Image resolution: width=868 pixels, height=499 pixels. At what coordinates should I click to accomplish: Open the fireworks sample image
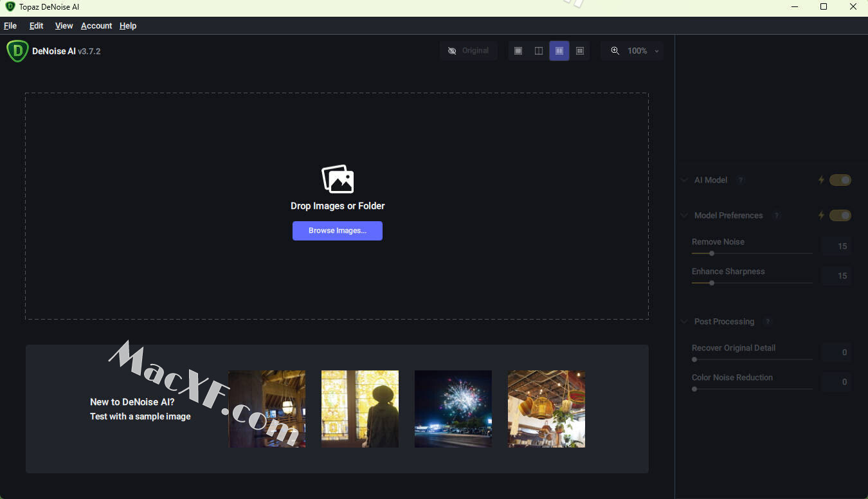pos(453,409)
